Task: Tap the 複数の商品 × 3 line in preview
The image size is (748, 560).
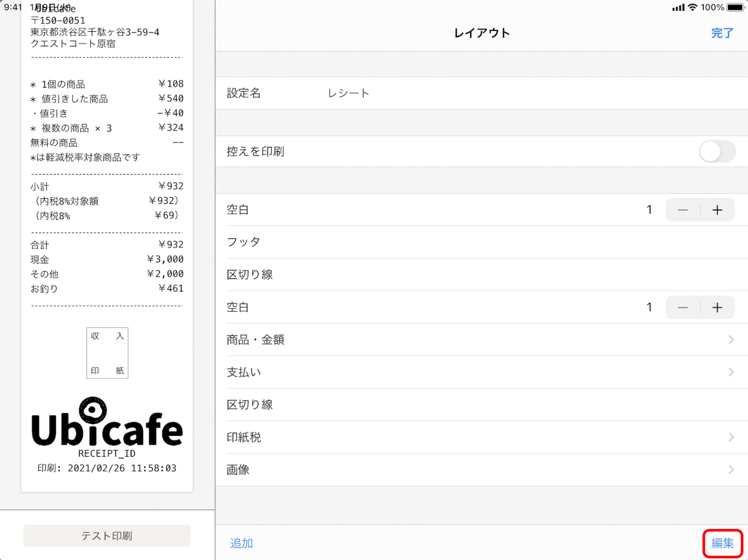Action: 107,128
